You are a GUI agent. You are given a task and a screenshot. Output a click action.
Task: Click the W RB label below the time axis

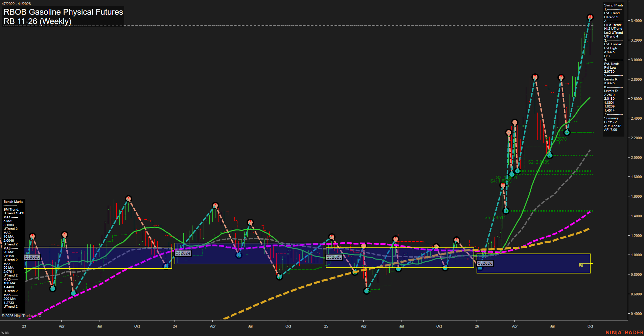click(5, 333)
